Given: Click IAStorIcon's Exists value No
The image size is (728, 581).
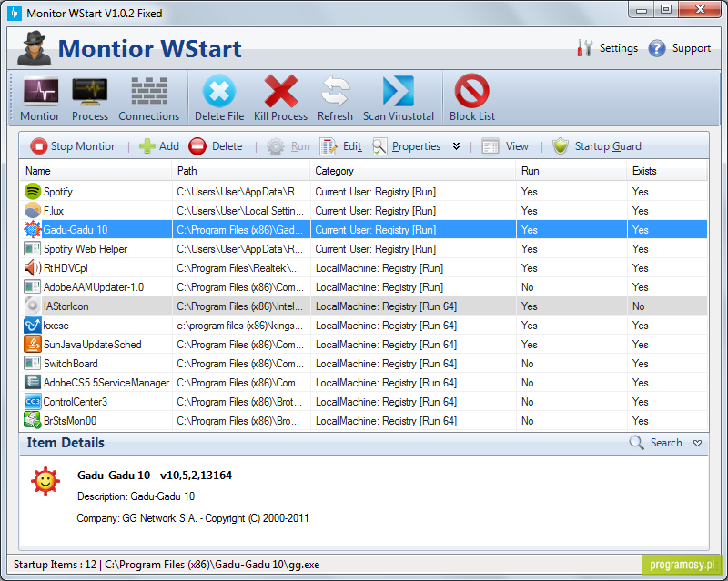Looking at the screenshot, I should pyautogui.click(x=639, y=306).
